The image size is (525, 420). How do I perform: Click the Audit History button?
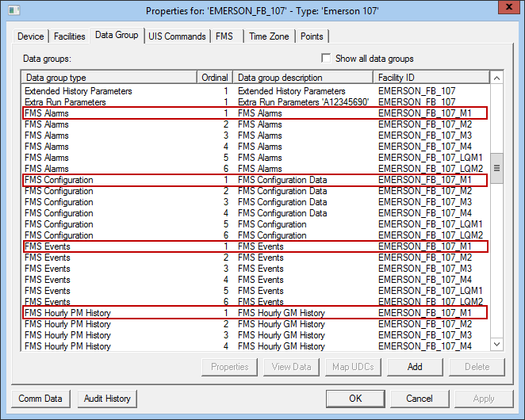107,399
